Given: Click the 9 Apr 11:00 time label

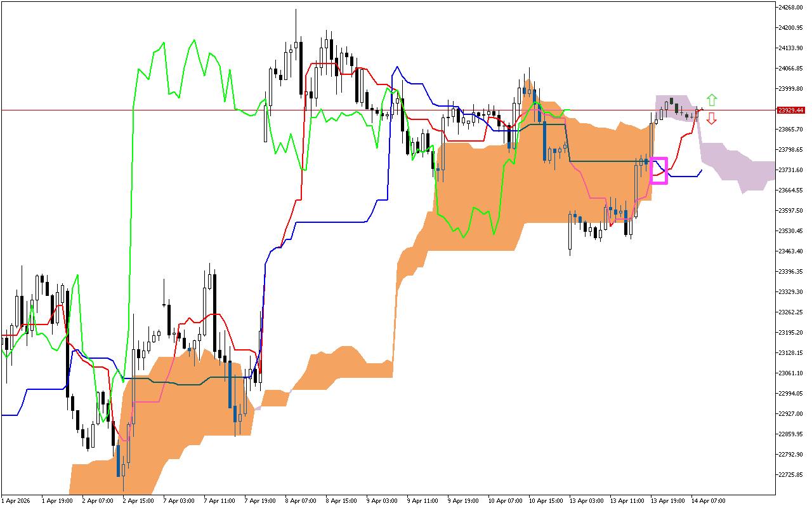Looking at the screenshot, I should click(423, 500).
